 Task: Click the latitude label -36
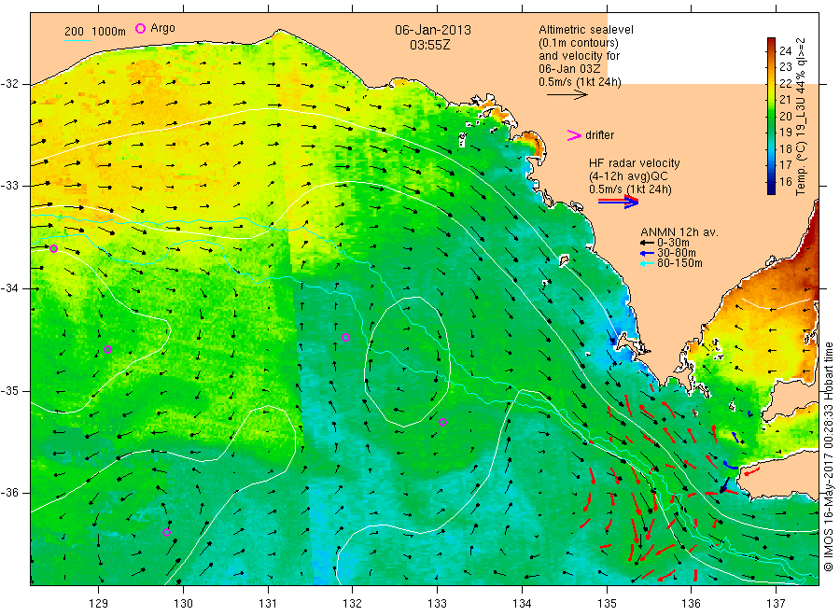(9, 492)
